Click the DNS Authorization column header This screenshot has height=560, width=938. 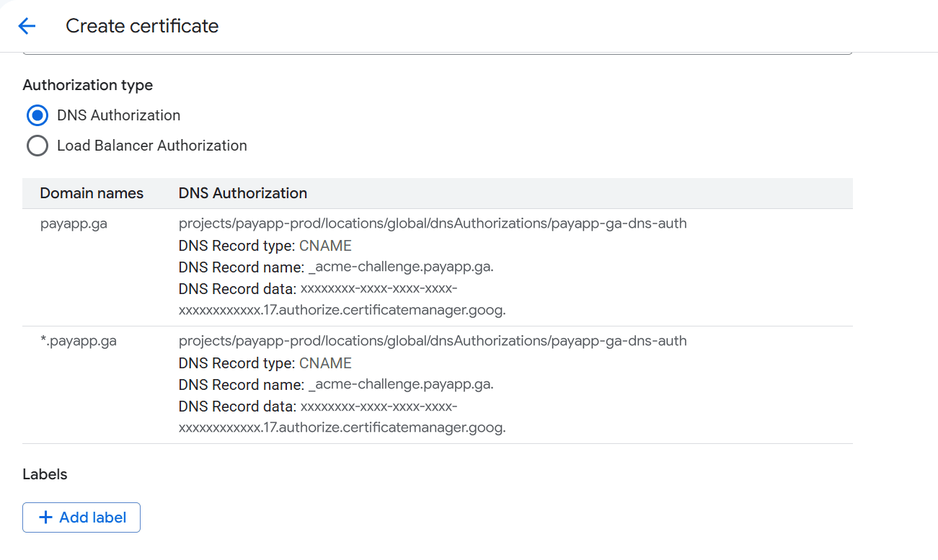(243, 193)
